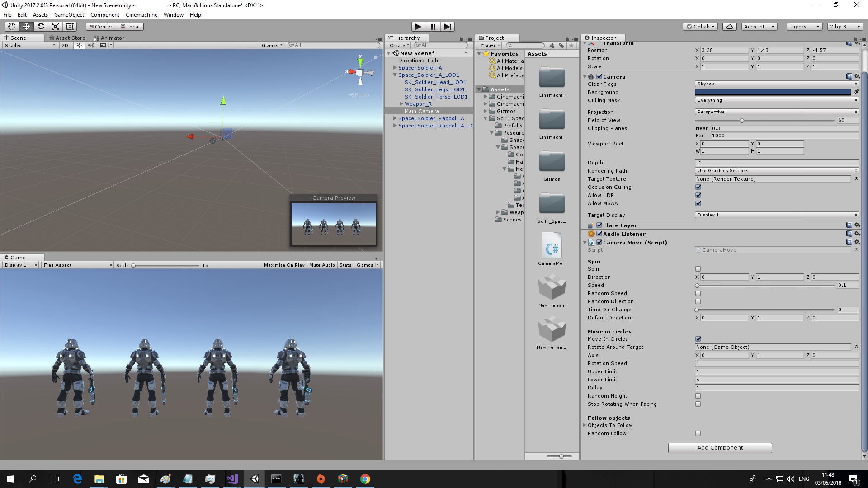The height and width of the screenshot is (488, 868).
Task: Uncheck the Allow HDR option
Action: pyautogui.click(x=698, y=195)
